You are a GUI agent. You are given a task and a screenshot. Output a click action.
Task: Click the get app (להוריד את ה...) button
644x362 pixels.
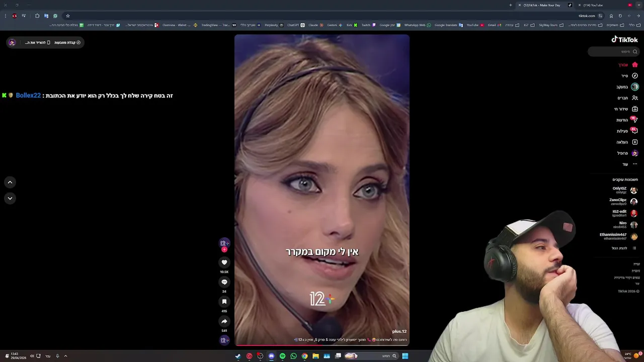[38, 43]
